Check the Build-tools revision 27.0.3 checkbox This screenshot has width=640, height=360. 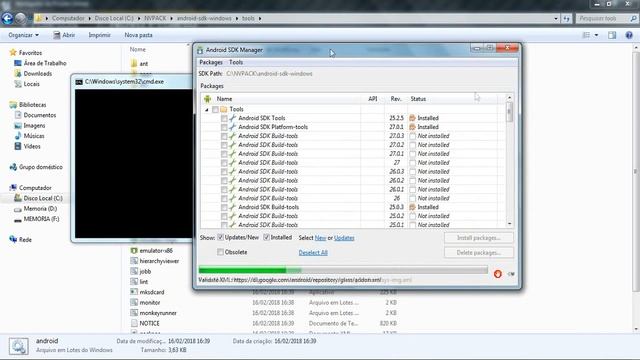(x=224, y=136)
